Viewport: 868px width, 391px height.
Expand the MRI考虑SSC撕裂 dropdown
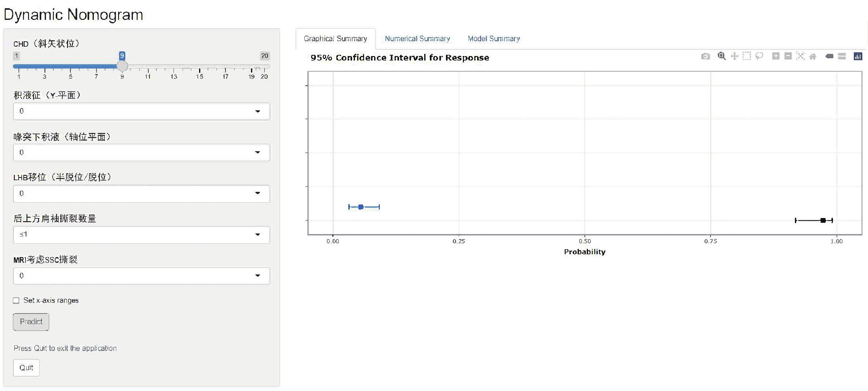coord(141,276)
